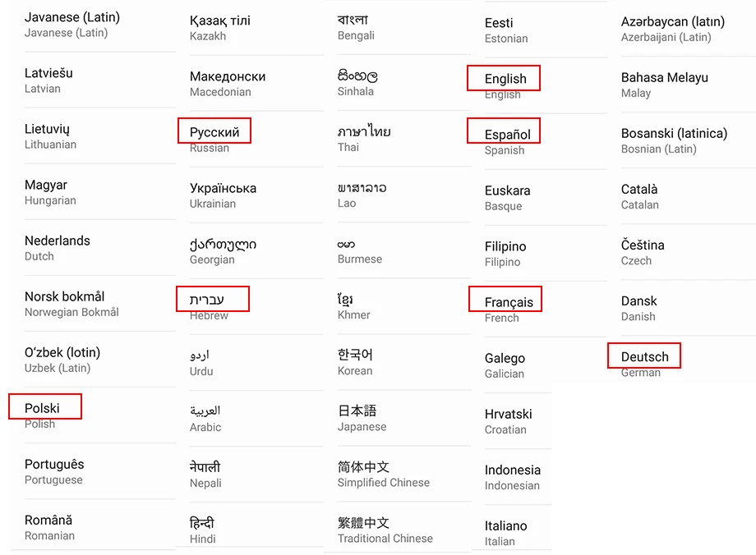
Task: Select Polski (Polish) language
Action: click(x=42, y=409)
